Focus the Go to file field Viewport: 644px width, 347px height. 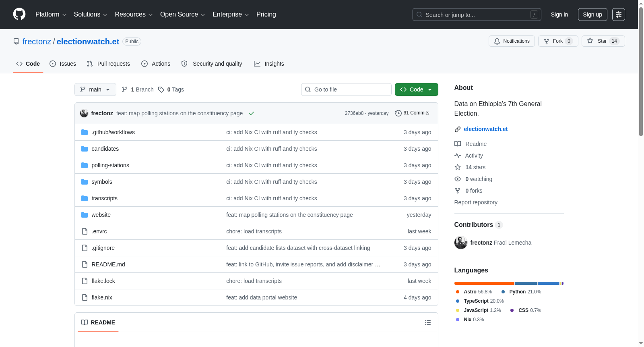pos(346,89)
